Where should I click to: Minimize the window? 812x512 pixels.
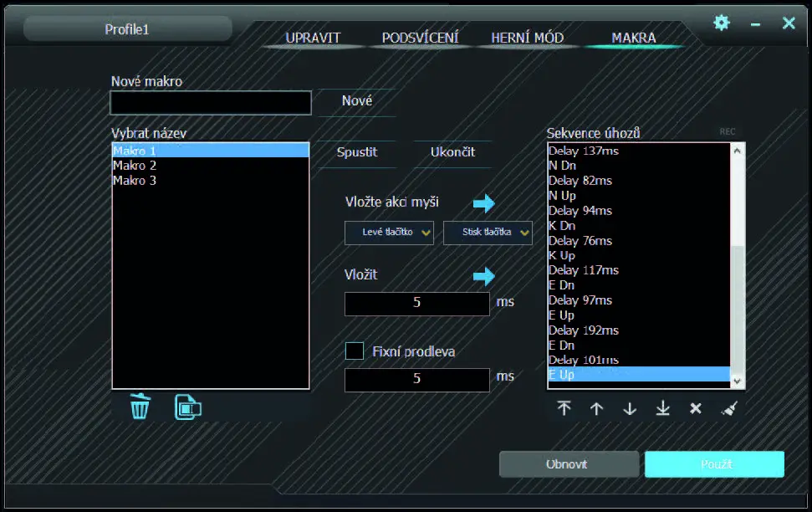click(x=756, y=24)
